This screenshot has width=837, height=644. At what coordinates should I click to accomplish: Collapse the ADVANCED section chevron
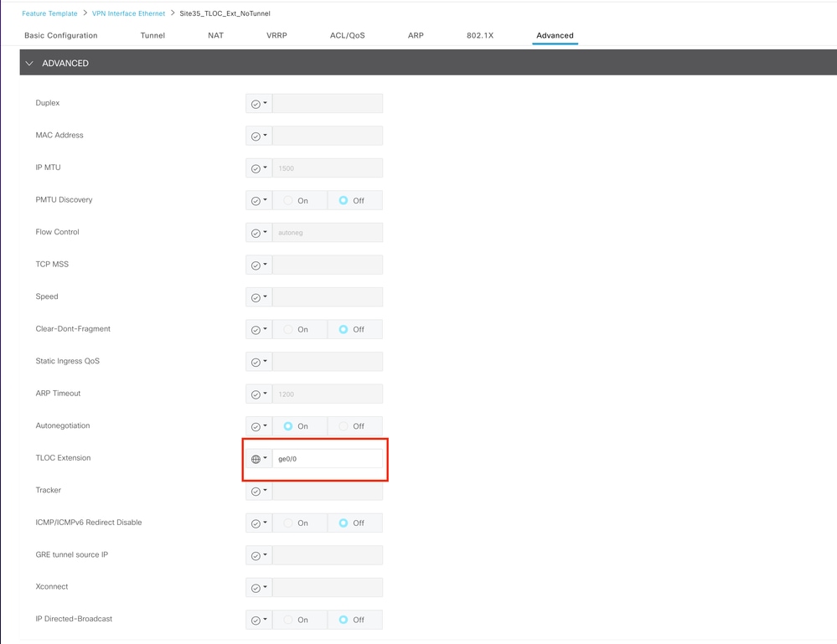29,63
